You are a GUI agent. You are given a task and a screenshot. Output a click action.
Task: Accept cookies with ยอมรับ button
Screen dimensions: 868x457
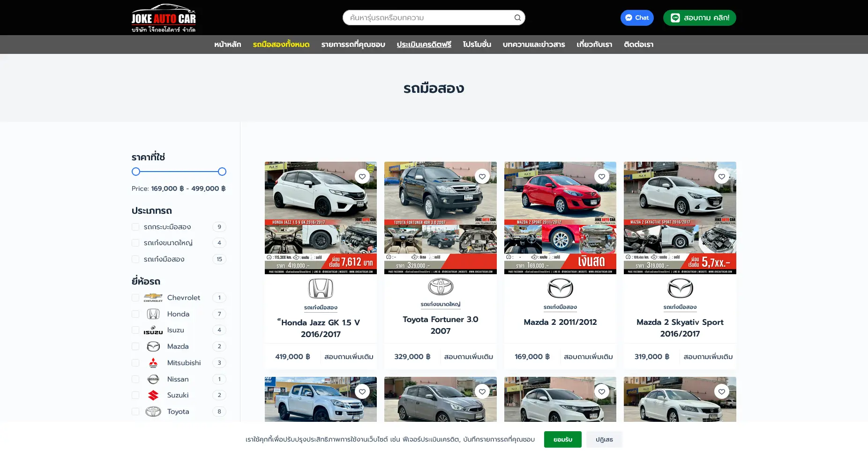pos(562,440)
